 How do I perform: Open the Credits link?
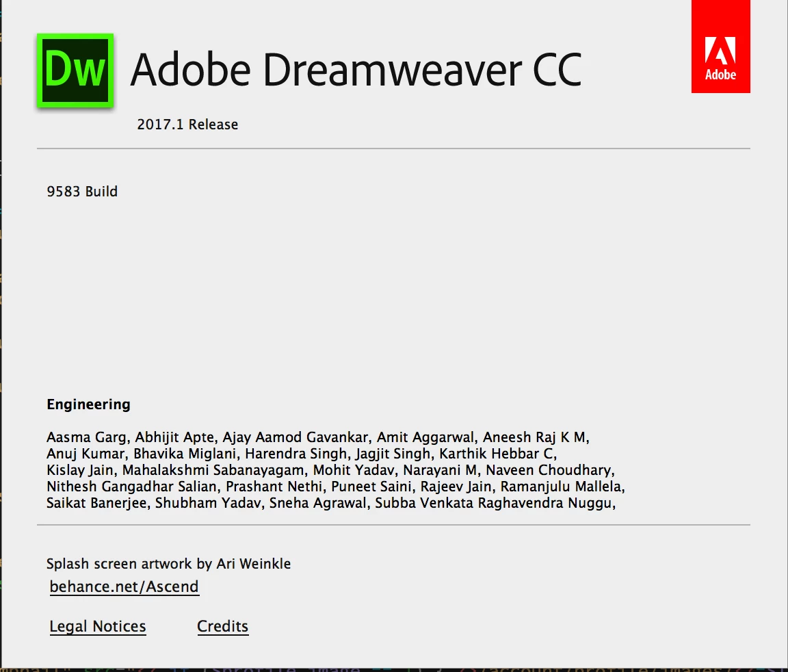pyautogui.click(x=222, y=626)
